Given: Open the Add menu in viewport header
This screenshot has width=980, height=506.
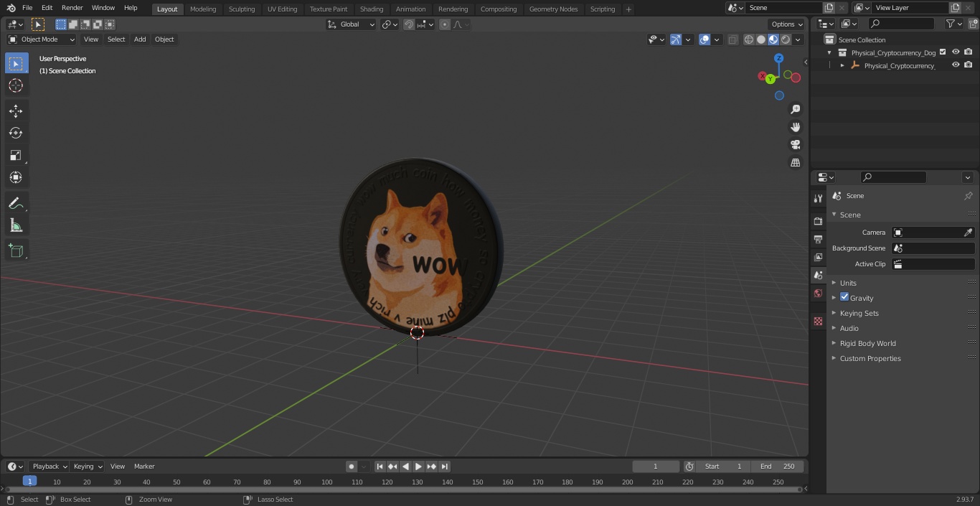Looking at the screenshot, I should (x=140, y=39).
